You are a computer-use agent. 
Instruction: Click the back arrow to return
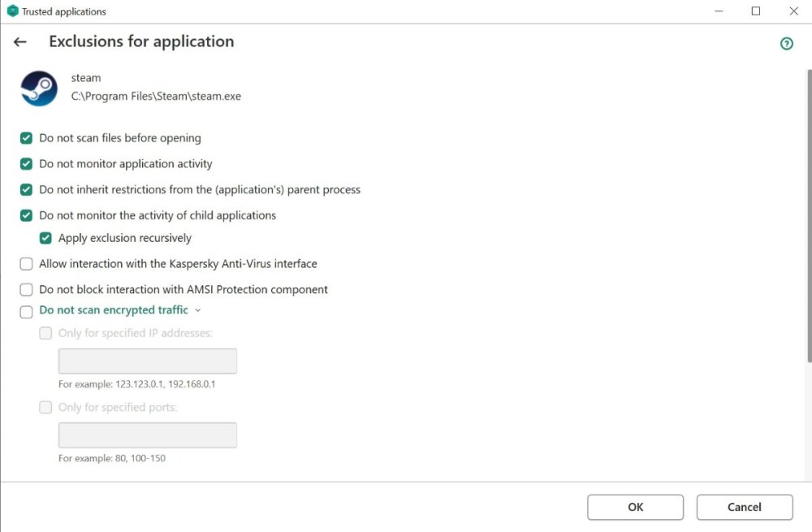point(19,41)
